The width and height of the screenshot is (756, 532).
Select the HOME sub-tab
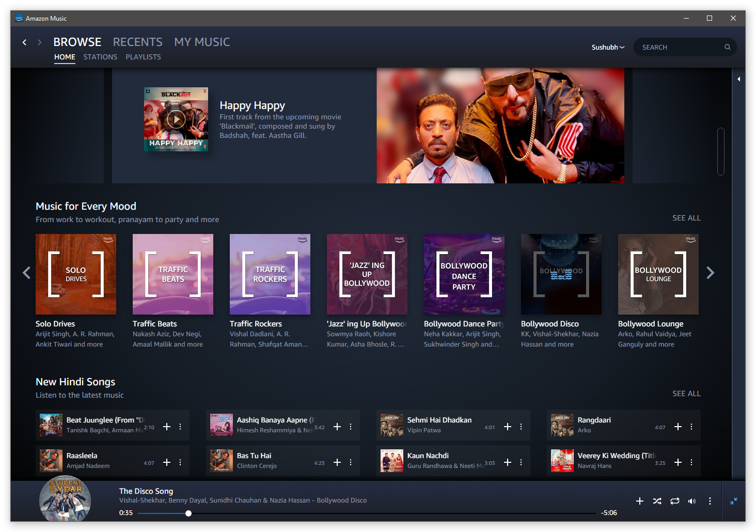(x=65, y=57)
